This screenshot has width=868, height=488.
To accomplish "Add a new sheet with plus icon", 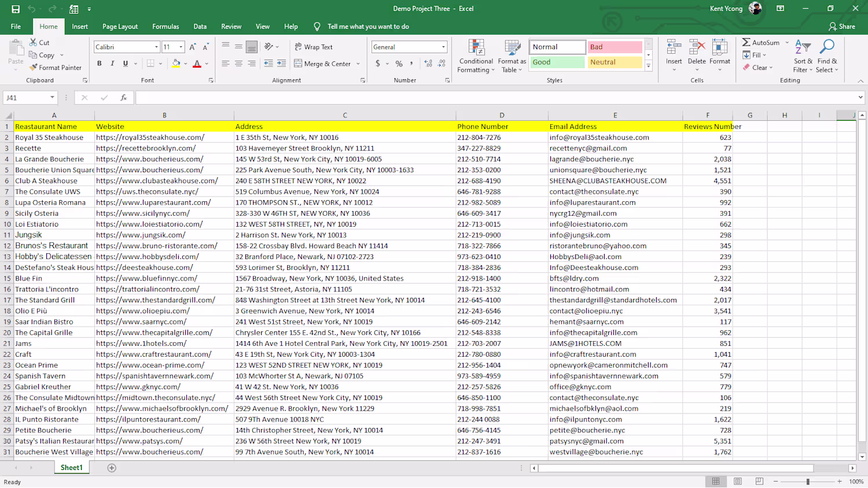I will click(x=112, y=468).
